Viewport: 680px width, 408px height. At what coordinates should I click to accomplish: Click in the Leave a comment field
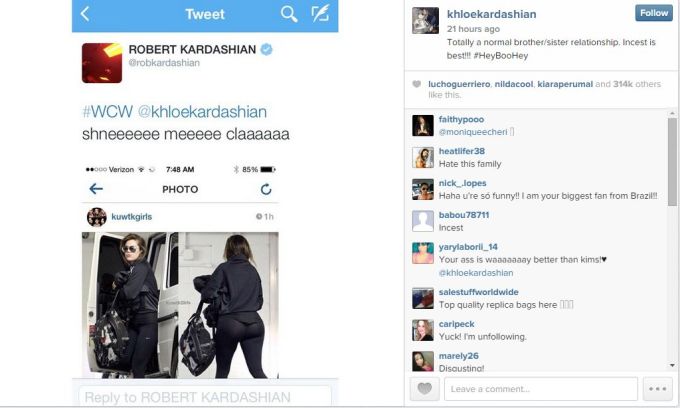(x=541, y=388)
